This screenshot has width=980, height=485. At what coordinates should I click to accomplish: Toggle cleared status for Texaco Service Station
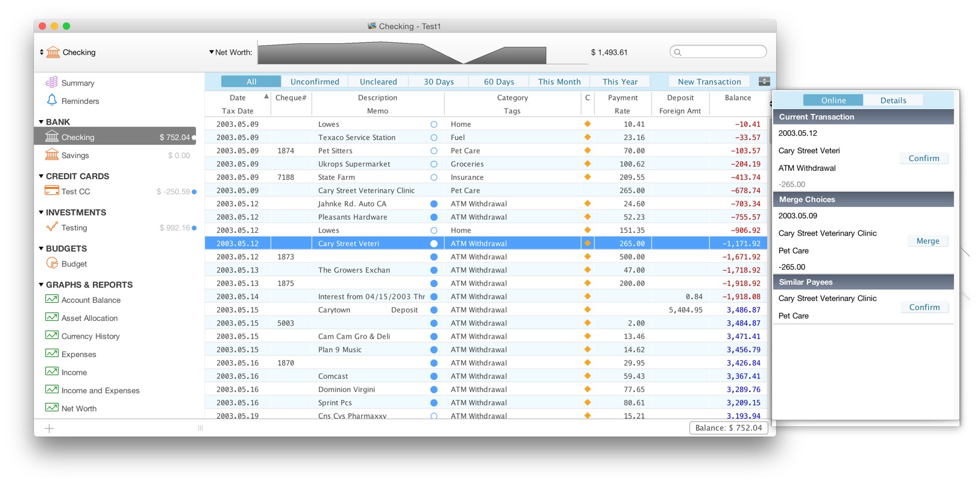pyautogui.click(x=433, y=138)
